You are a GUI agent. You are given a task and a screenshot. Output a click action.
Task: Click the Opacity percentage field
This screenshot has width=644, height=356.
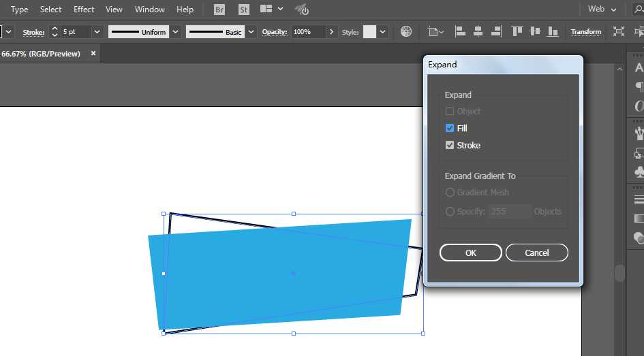tap(309, 32)
